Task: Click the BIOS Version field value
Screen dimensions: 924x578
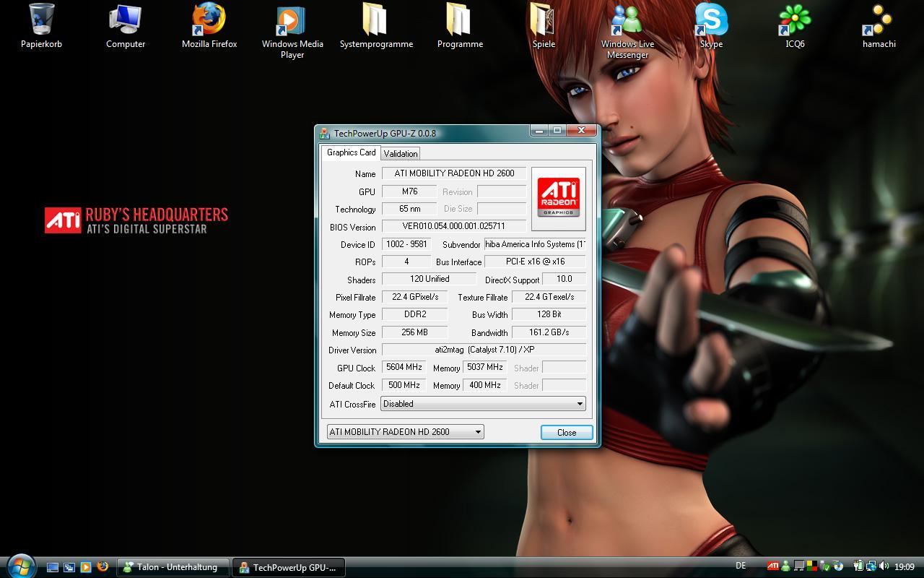Action: click(454, 226)
